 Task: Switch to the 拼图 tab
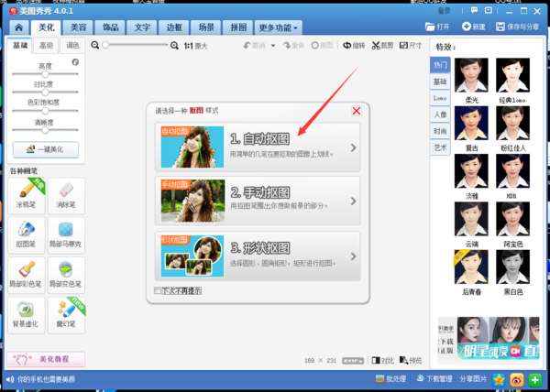(238, 27)
